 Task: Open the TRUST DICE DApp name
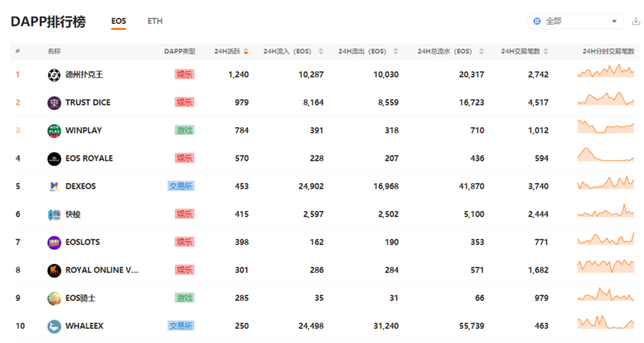[x=88, y=103]
